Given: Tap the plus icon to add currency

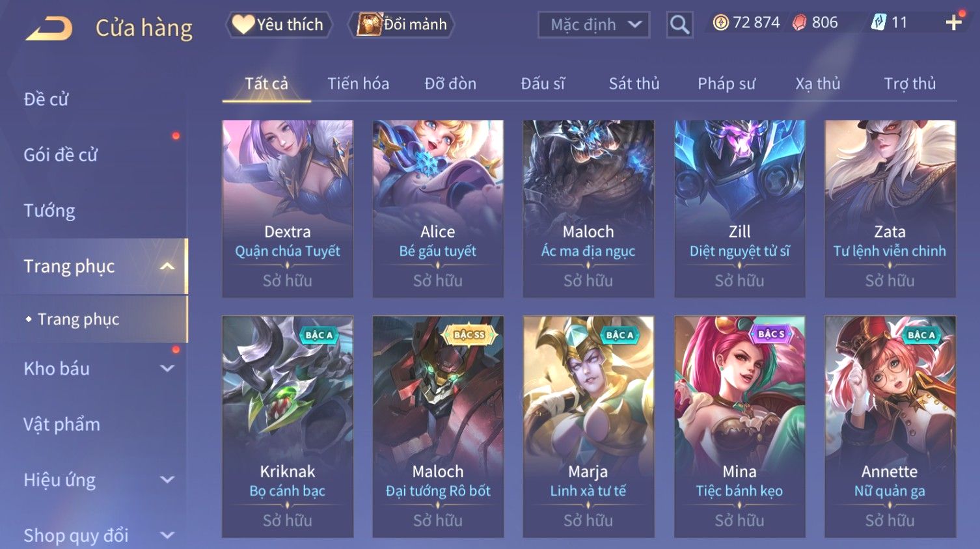Looking at the screenshot, I should 954,23.
